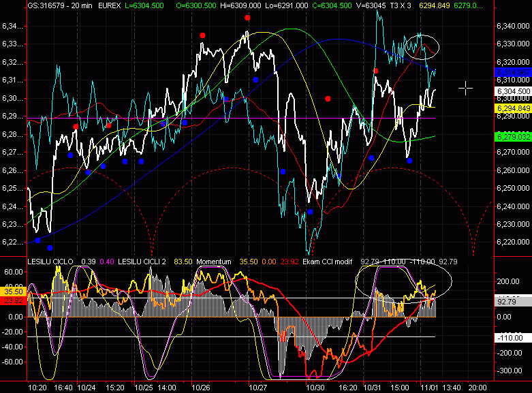
Task: Click the 10/27 date on time axis
Action: (257, 386)
